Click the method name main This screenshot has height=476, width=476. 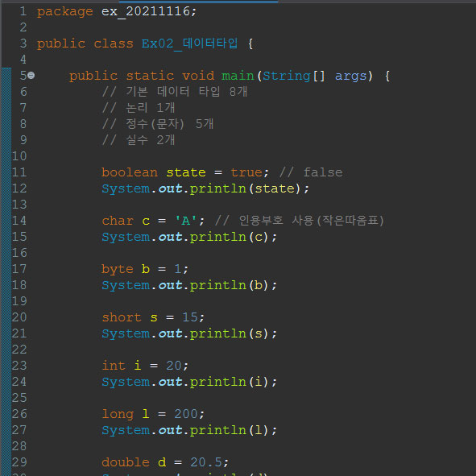(x=238, y=76)
